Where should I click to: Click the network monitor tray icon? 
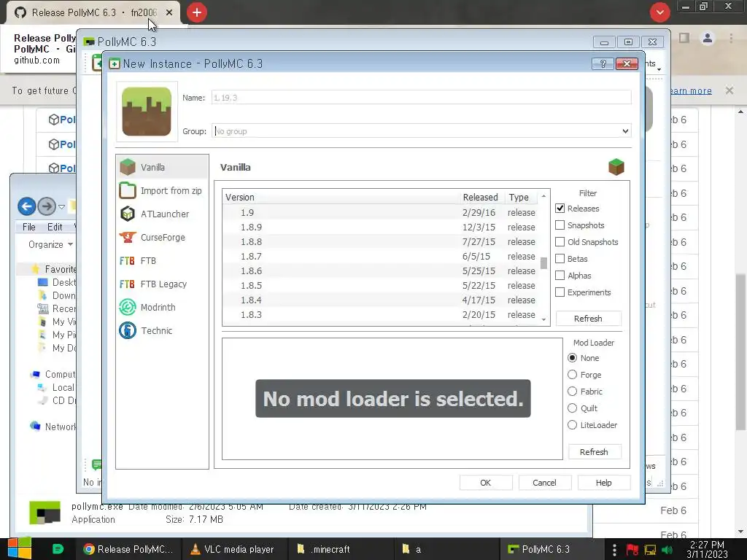[x=650, y=550]
